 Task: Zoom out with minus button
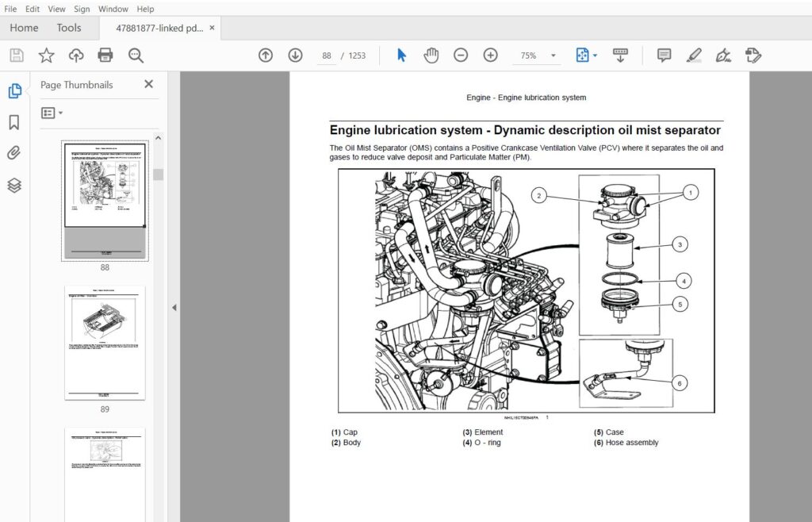point(461,56)
